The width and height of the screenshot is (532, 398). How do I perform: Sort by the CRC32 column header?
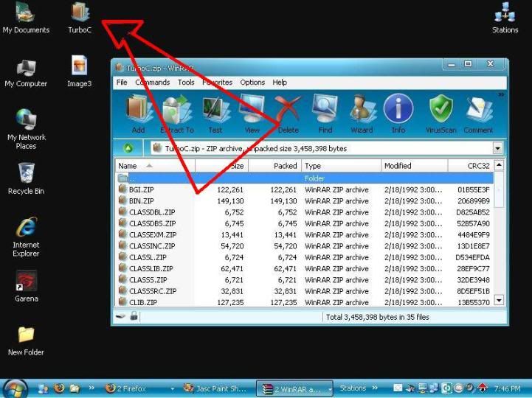pyautogui.click(x=471, y=166)
